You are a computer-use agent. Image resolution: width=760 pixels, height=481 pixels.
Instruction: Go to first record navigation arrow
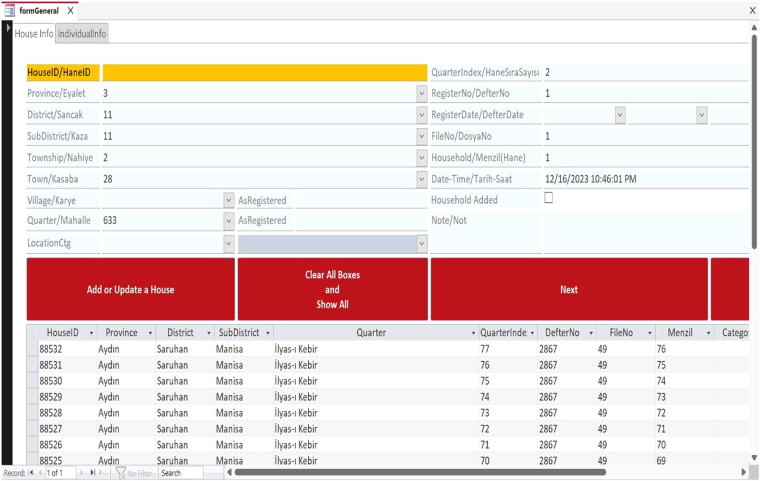coord(31,472)
